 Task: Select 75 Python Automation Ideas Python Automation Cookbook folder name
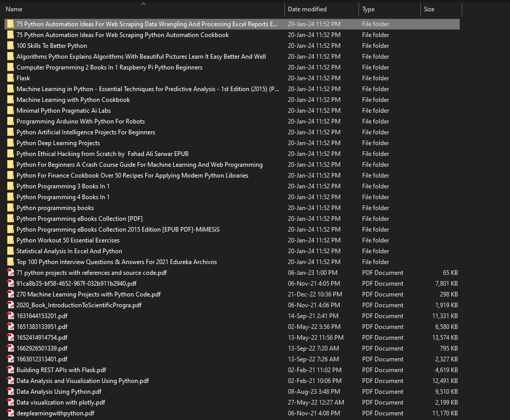pos(123,35)
